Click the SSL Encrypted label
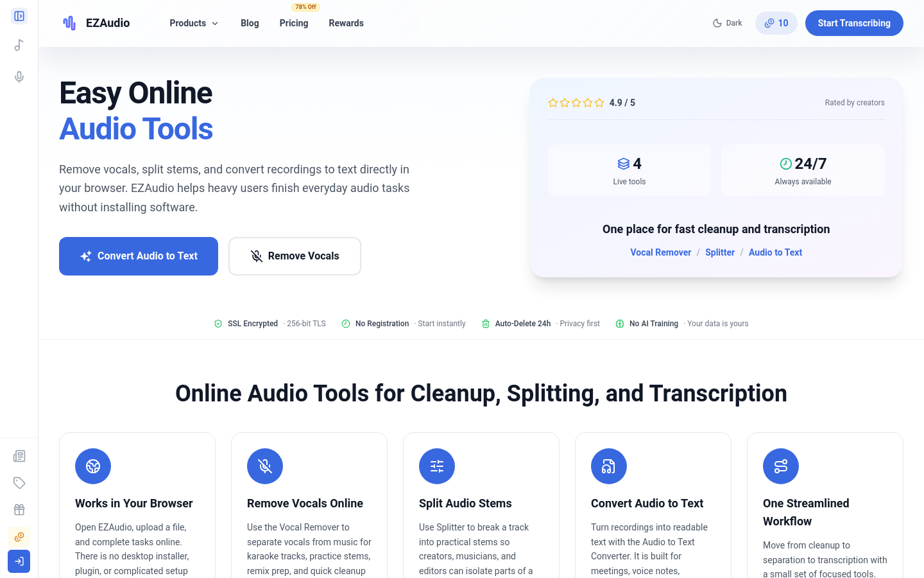The image size is (924, 578). (x=253, y=324)
